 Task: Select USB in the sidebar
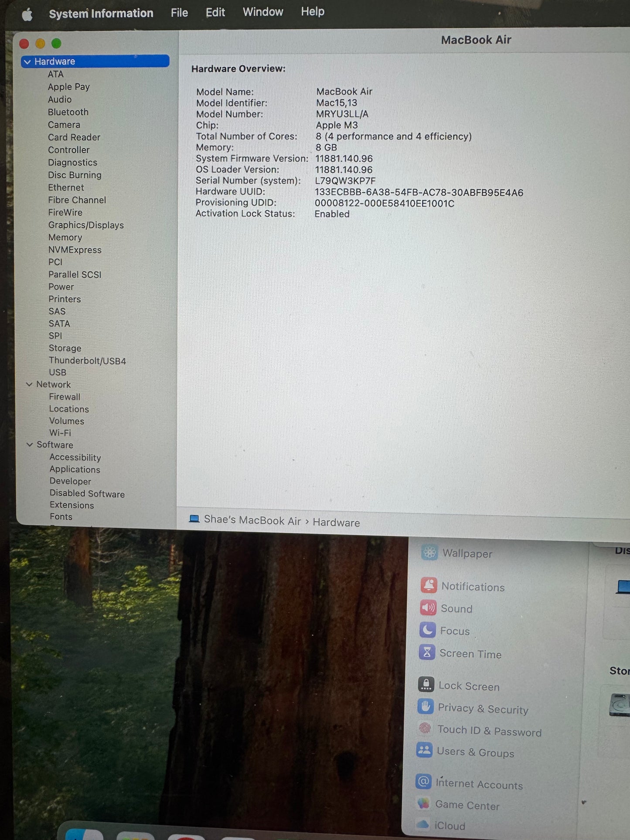click(x=58, y=372)
